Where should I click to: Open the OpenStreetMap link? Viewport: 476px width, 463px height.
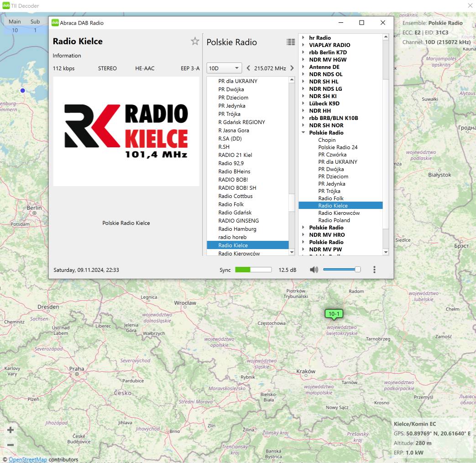coord(28,459)
